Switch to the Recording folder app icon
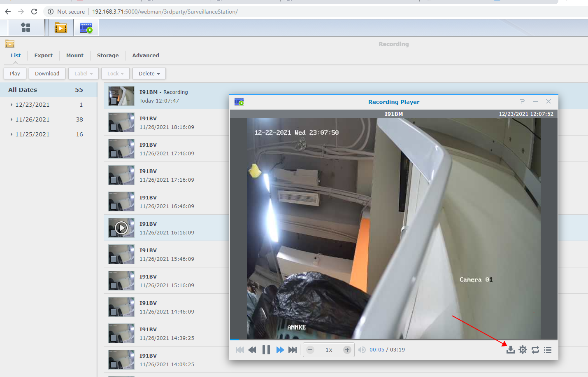Image resolution: width=588 pixels, height=377 pixels. 61,28
